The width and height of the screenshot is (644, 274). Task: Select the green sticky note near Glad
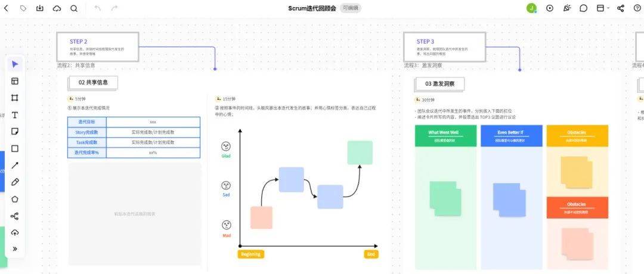click(360, 152)
